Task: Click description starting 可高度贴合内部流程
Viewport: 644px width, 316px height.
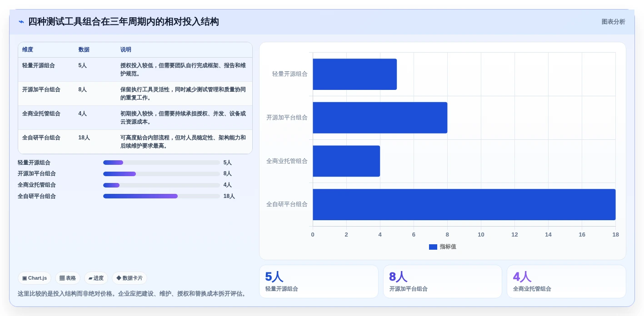Action: (x=183, y=142)
